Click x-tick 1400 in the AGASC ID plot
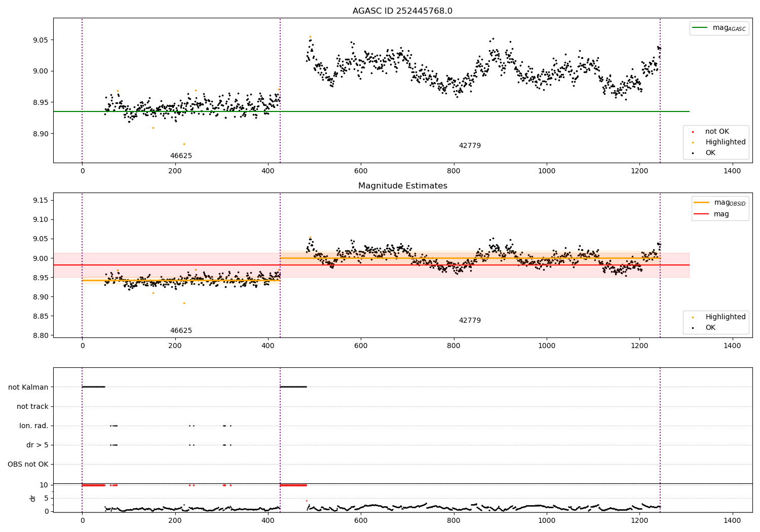The height and width of the screenshot is (532, 760). click(x=732, y=171)
